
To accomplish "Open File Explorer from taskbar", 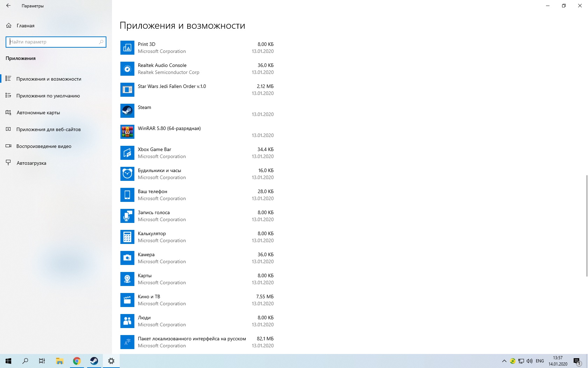I will point(59,361).
